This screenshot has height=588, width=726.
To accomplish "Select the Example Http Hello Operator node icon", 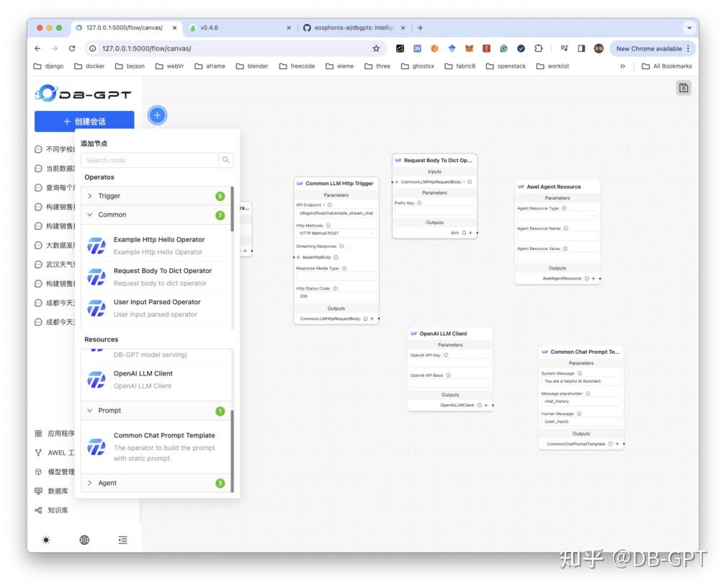I will pos(97,244).
